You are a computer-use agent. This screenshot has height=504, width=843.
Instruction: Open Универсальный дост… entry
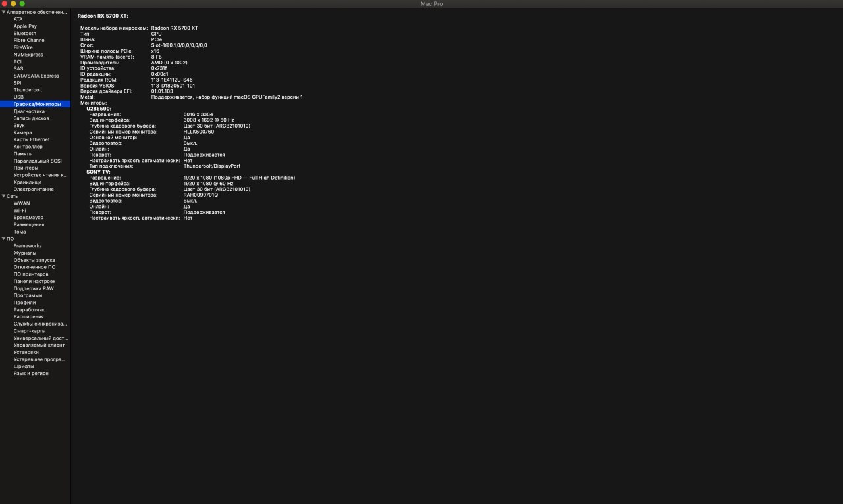click(40, 338)
